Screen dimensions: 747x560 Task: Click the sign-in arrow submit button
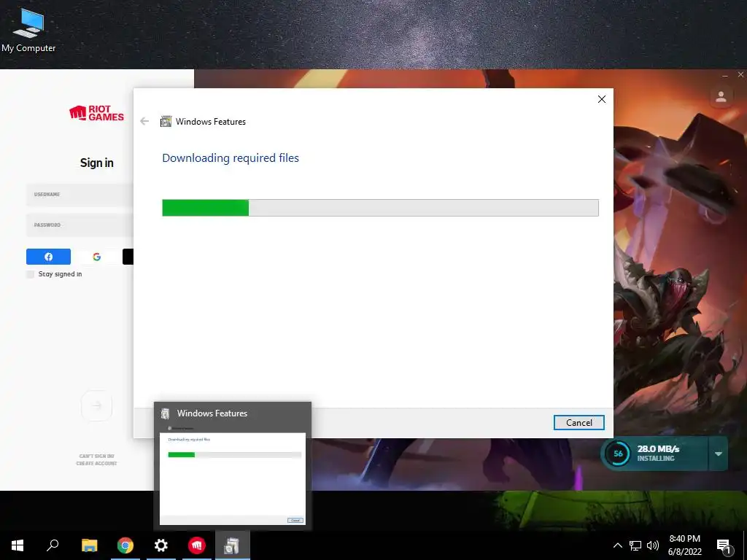click(x=97, y=405)
